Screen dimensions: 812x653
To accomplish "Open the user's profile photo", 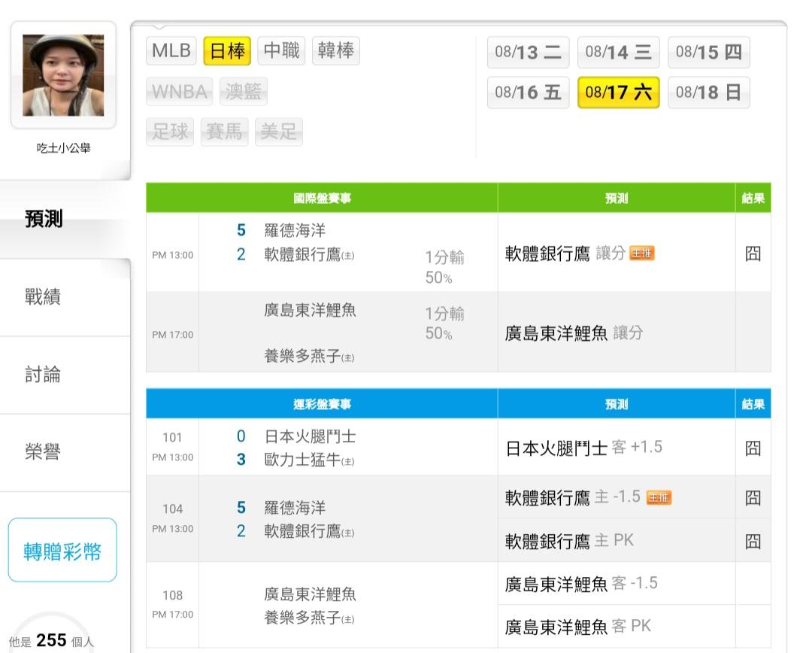I will pyautogui.click(x=63, y=75).
